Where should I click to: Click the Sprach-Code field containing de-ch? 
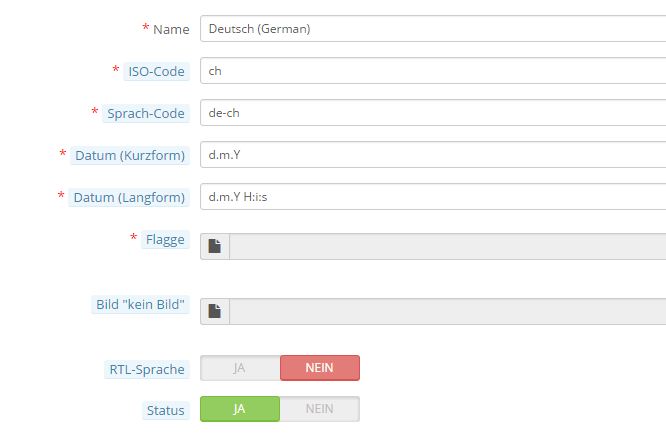[432, 113]
